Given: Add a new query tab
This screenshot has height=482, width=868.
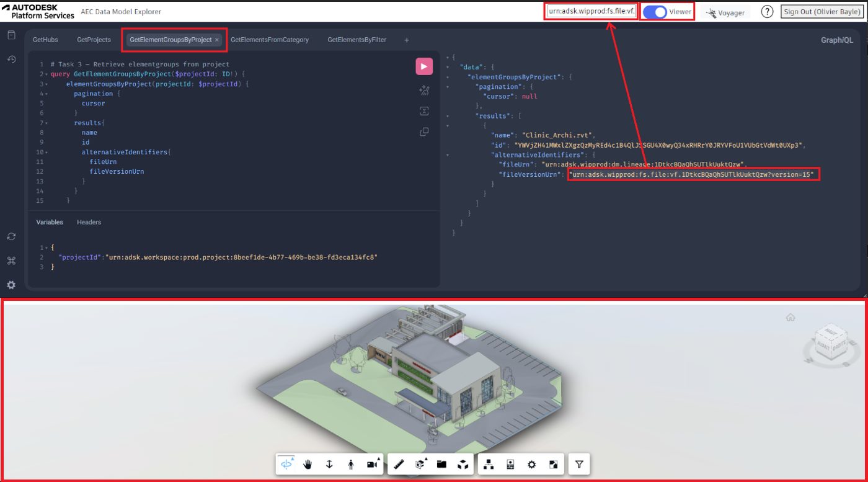Looking at the screenshot, I should pos(407,40).
